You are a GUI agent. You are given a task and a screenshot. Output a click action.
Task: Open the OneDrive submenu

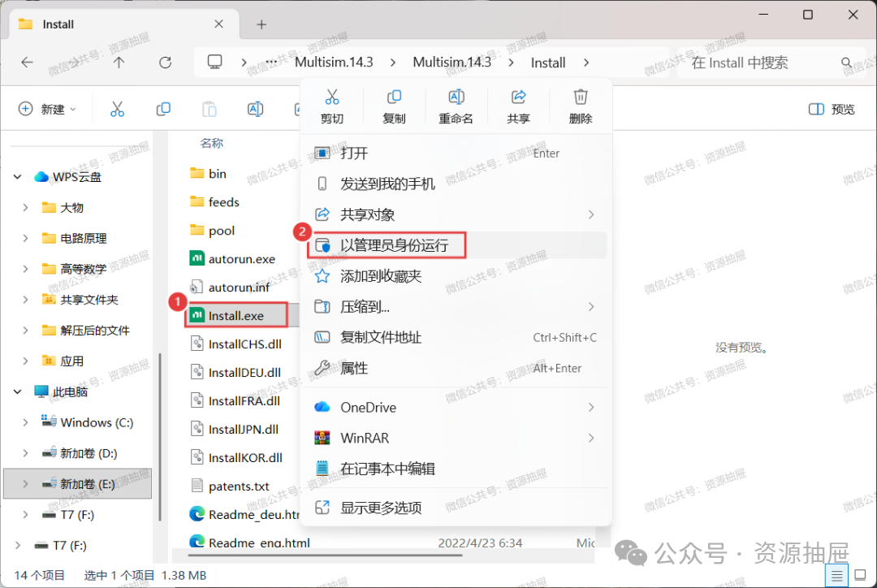pos(456,407)
